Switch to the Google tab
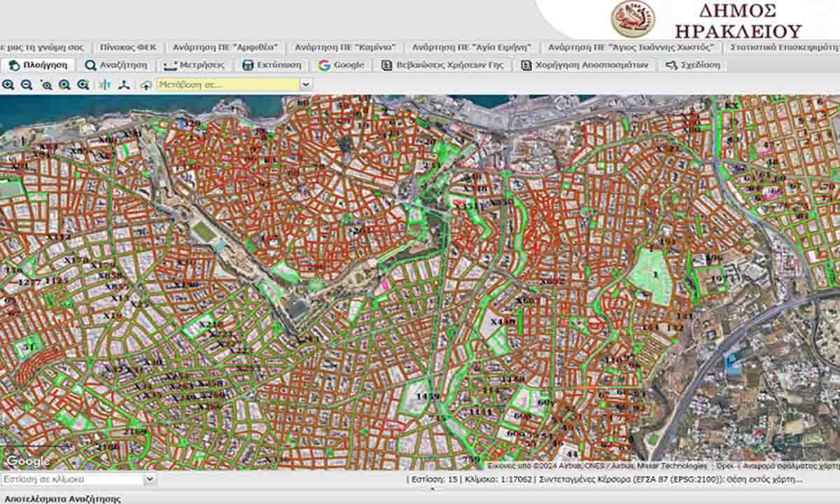Image resolution: width=840 pixels, height=504 pixels. click(341, 65)
